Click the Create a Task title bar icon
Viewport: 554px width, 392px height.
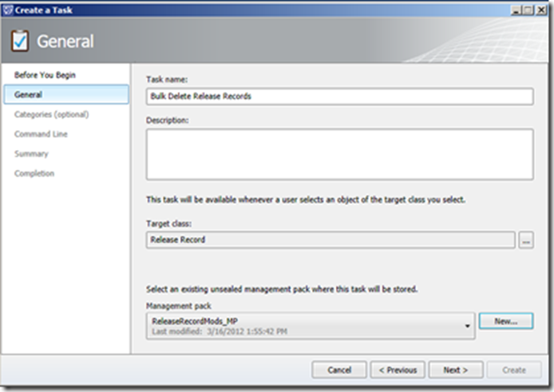tap(8, 10)
